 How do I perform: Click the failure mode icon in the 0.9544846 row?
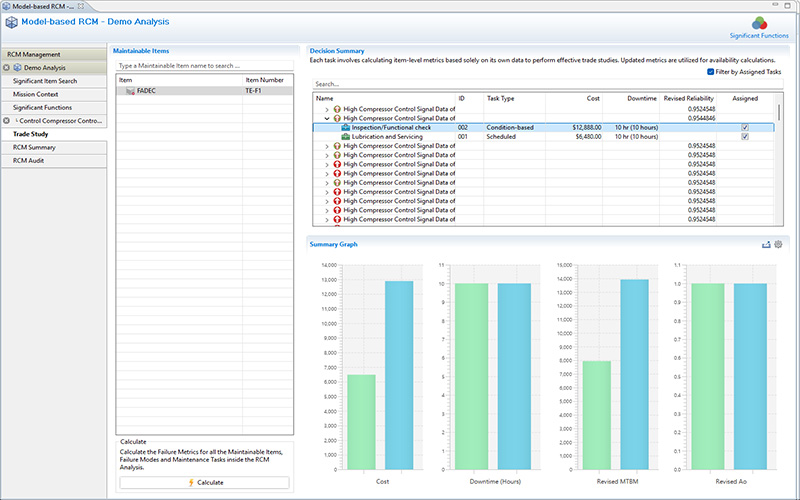(x=337, y=118)
